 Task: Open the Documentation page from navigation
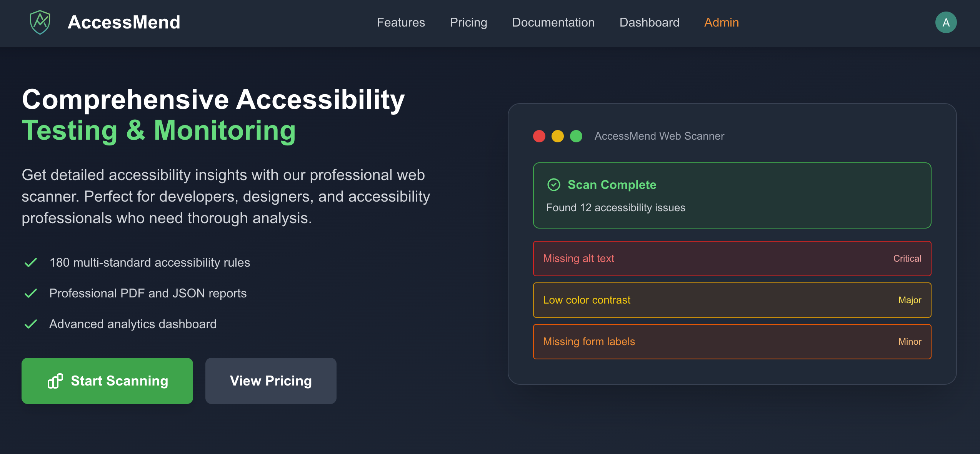click(x=553, y=22)
